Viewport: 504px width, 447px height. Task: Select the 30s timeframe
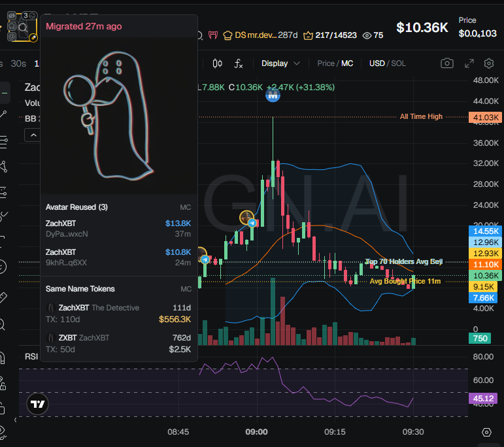point(18,63)
